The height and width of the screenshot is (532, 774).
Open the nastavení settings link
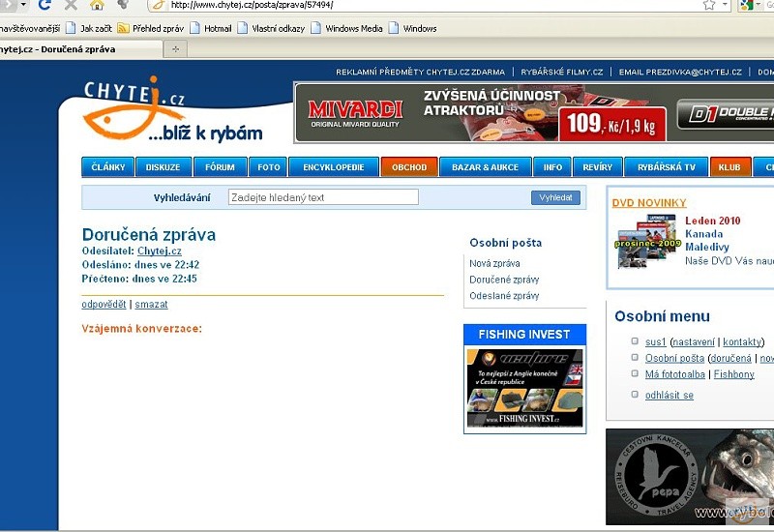(694, 341)
